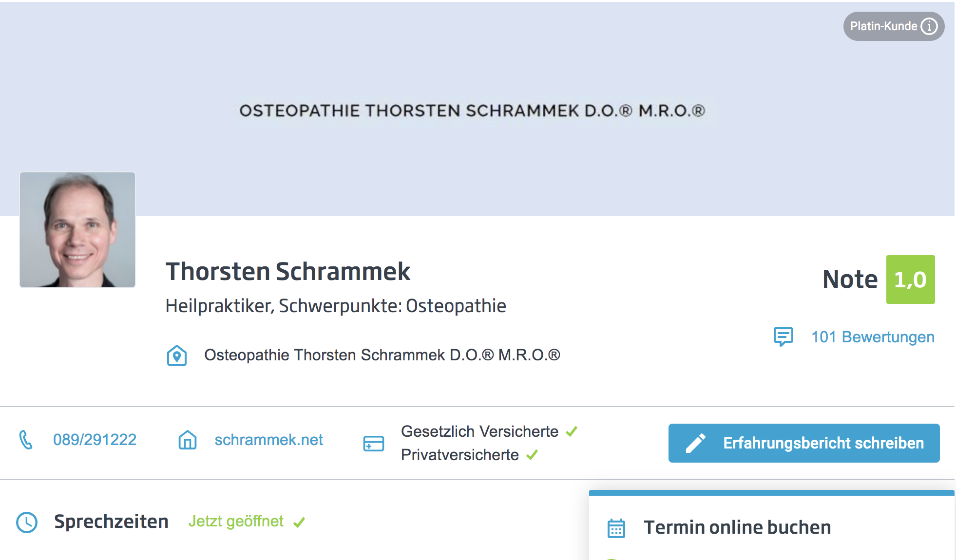
Task: Click the green 1,0 rating box
Action: pos(910,280)
